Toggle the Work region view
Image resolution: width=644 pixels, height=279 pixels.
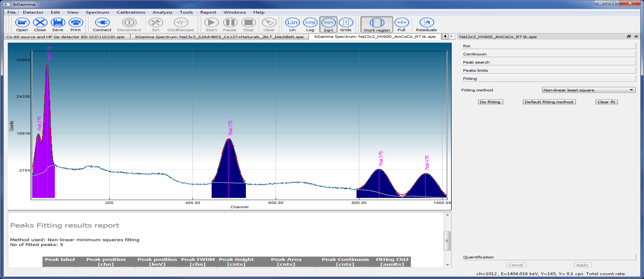click(377, 24)
